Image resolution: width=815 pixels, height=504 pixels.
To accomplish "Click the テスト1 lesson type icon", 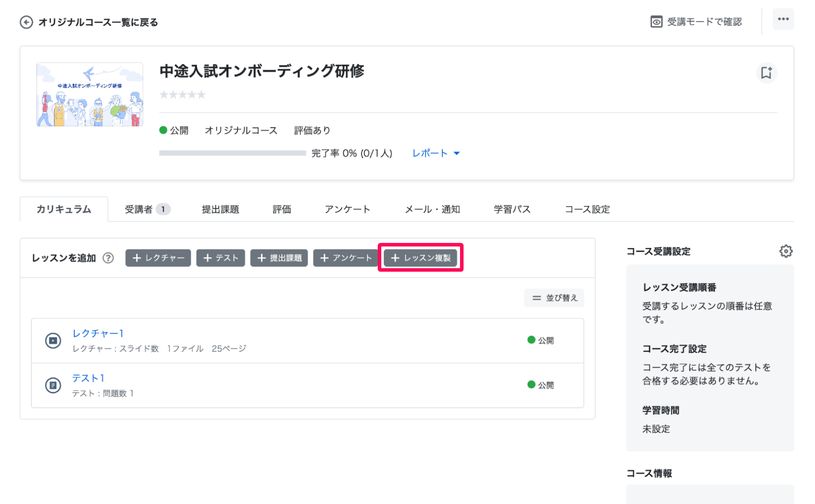I will tap(53, 385).
